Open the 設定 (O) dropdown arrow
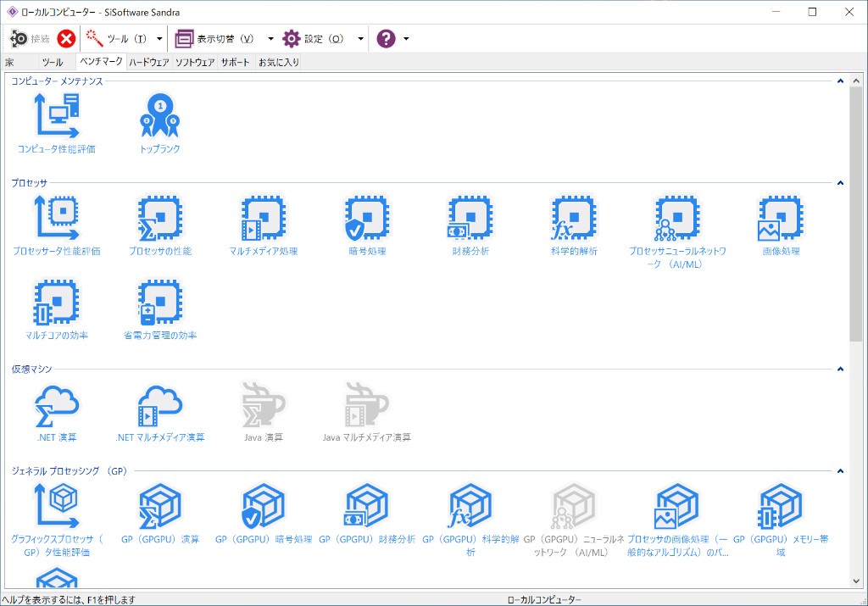 click(x=360, y=39)
